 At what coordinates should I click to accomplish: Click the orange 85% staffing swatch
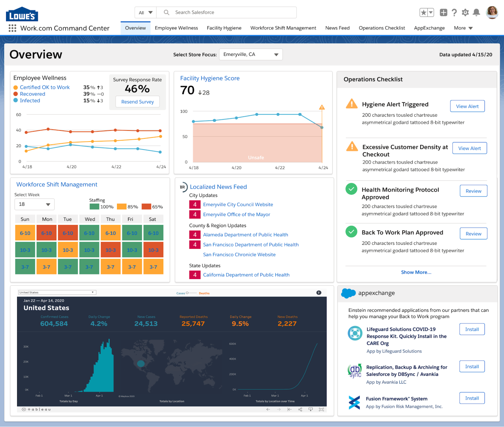(x=122, y=207)
